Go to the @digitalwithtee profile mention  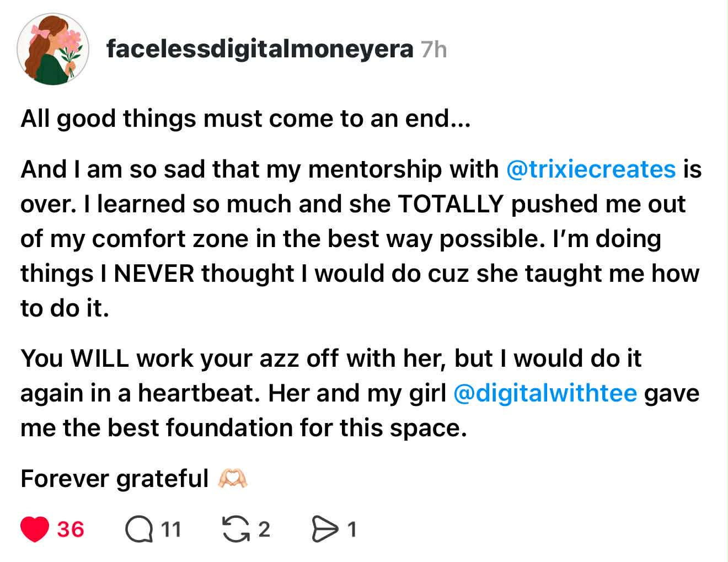pyautogui.click(x=545, y=393)
